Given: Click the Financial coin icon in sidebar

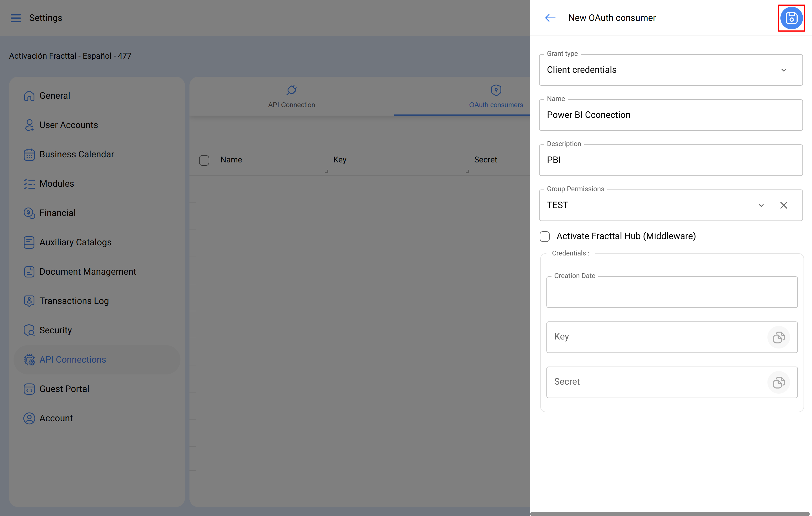Looking at the screenshot, I should point(29,213).
